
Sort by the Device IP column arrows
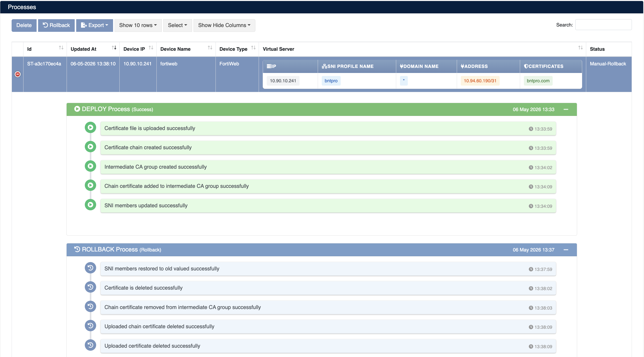click(x=151, y=48)
